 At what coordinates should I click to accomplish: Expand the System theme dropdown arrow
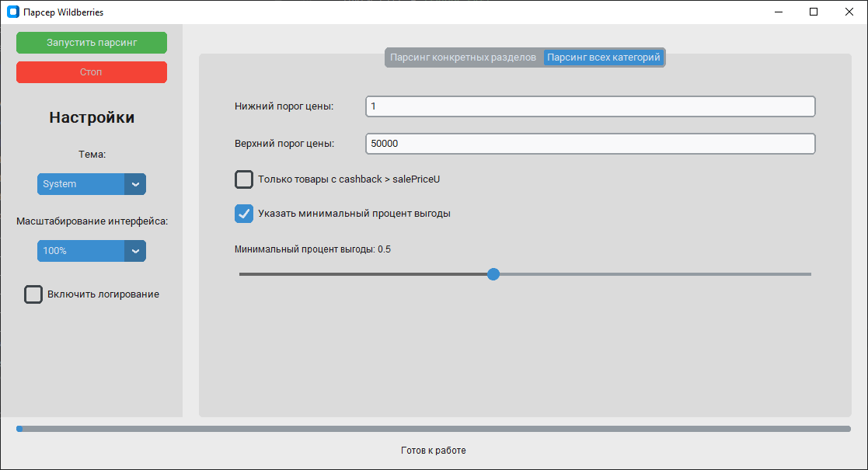(135, 184)
